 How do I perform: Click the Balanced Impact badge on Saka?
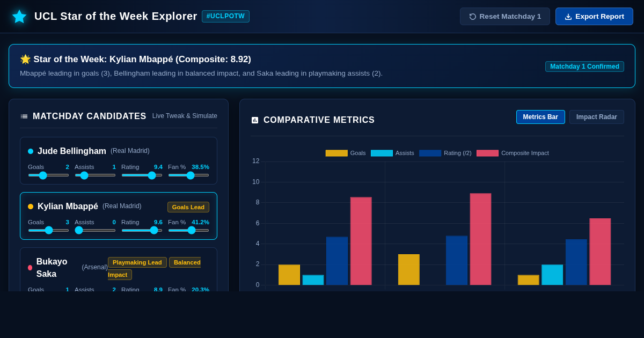[155, 268]
